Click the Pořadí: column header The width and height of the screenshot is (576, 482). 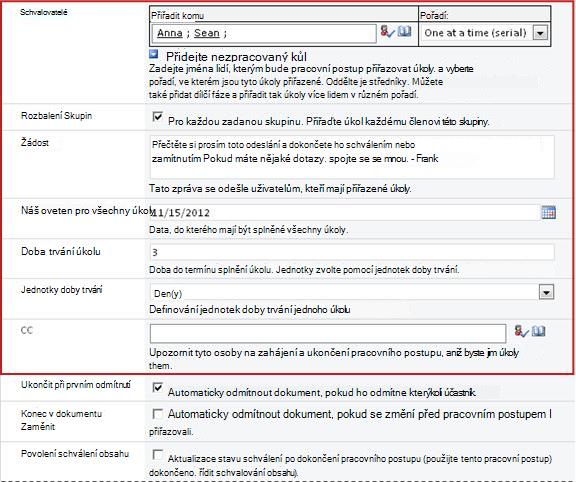[434, 15]
